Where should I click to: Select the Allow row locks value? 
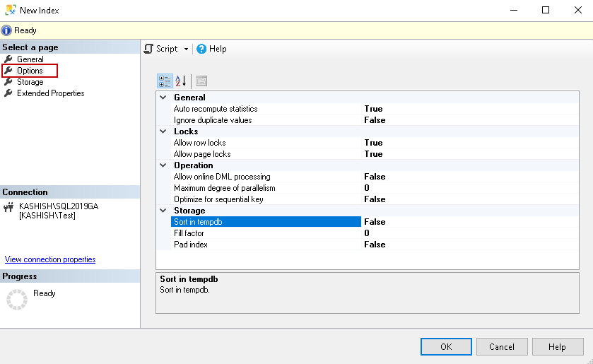pos(373,143)
